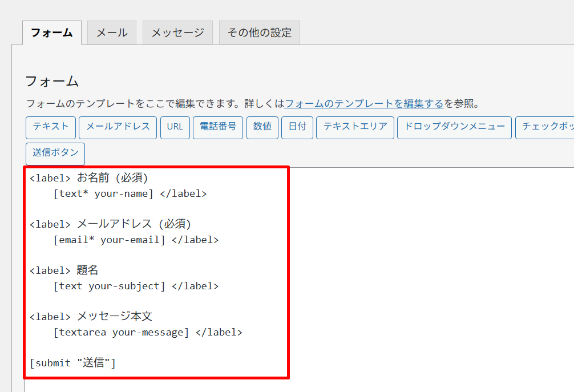Insert a URL tag
This screenshot has width=574, height=392.
pyautogui.click(x=175, y=128)
